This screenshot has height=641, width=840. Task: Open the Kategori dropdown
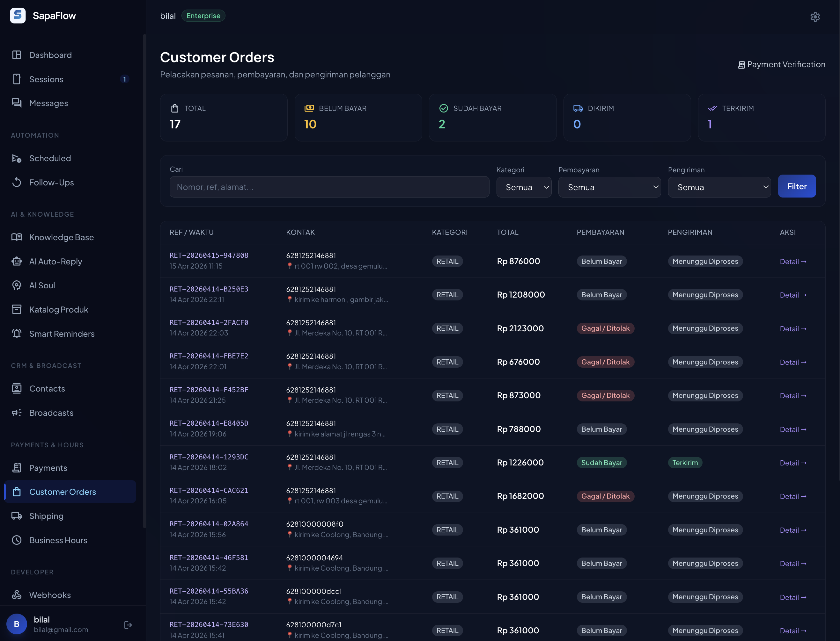(523, 187)
